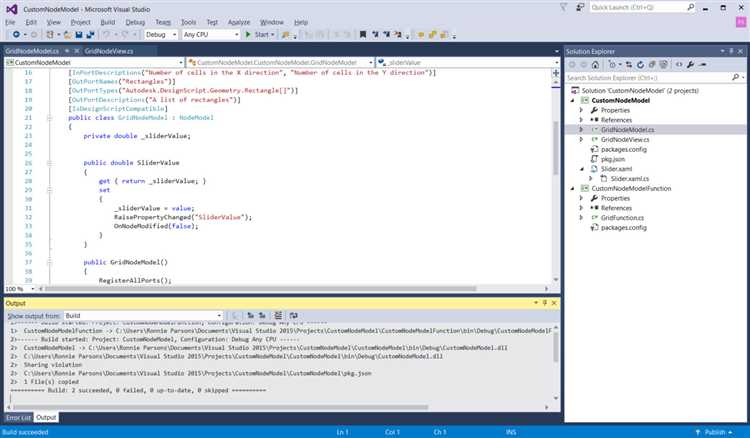Collapse the CustomNodeModelFunction project node
This screenshot has height=438, width=750.
pyautogui.click(x=573, y=188)
